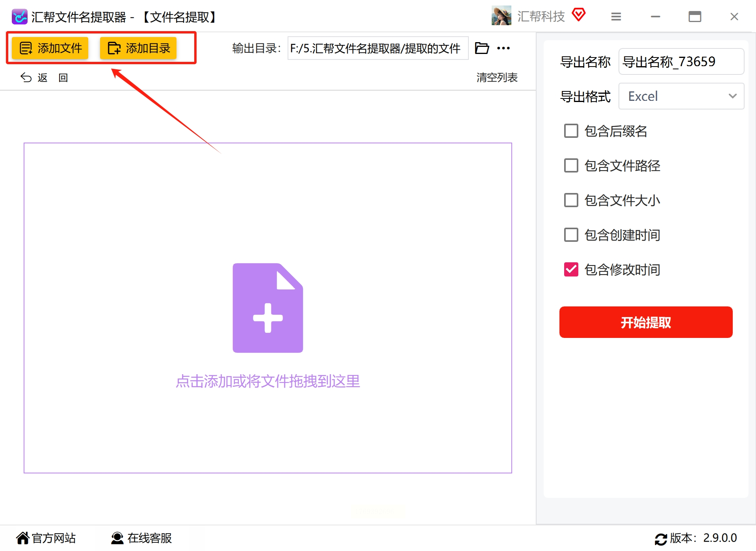Uncheck the 包含修改时间 checkbox
756x551 pixels.
571,269
